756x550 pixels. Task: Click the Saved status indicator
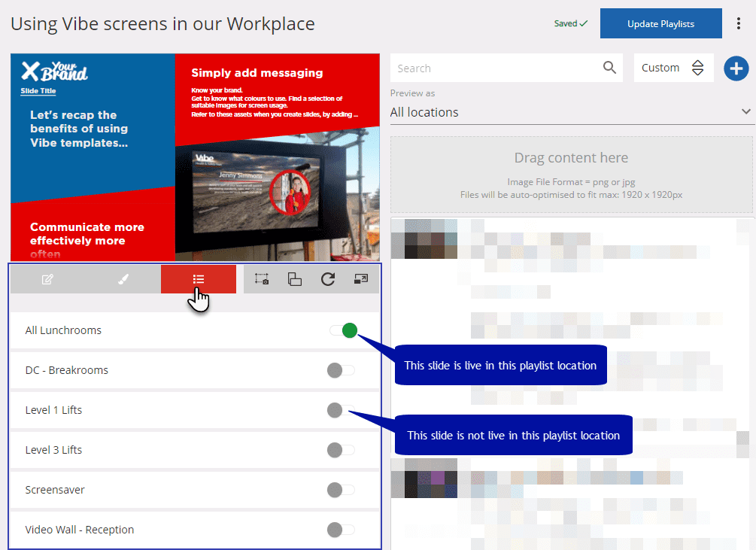coord(571,23)
